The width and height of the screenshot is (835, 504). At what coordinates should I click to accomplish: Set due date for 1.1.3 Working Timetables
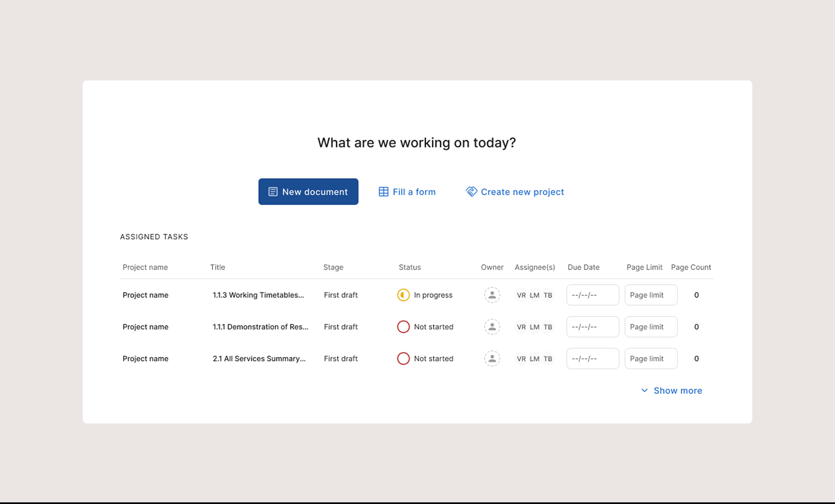593,295
